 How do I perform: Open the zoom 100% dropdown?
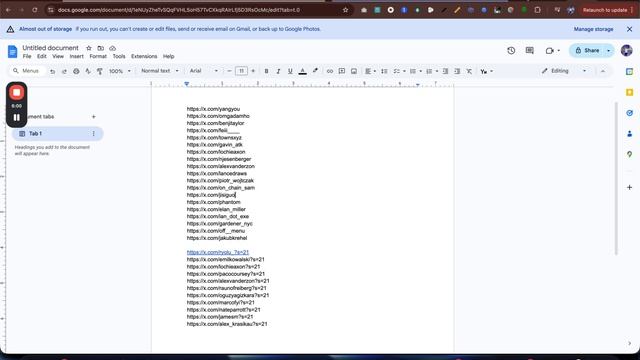coord(120,71)
